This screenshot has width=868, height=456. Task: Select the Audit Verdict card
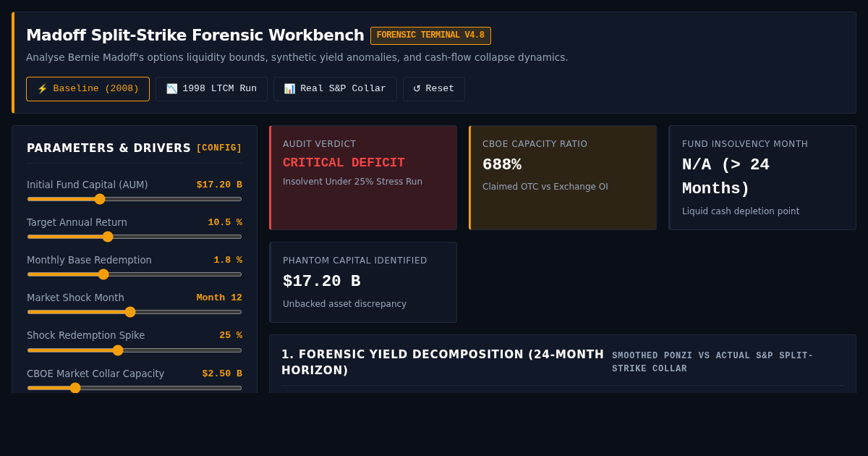363,178
